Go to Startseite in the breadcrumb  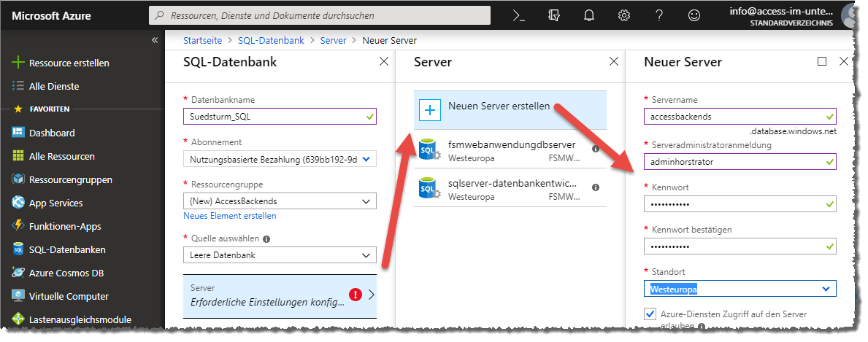(203, 40)
